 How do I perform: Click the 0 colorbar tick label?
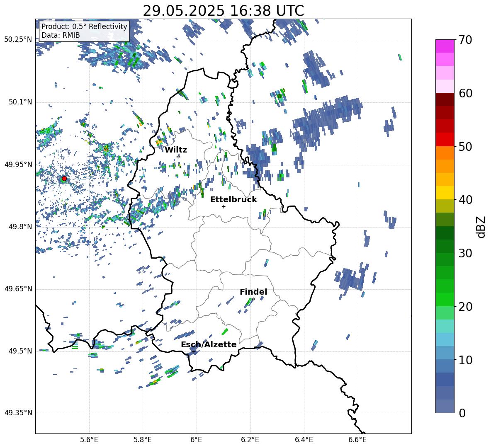(462, 413)
